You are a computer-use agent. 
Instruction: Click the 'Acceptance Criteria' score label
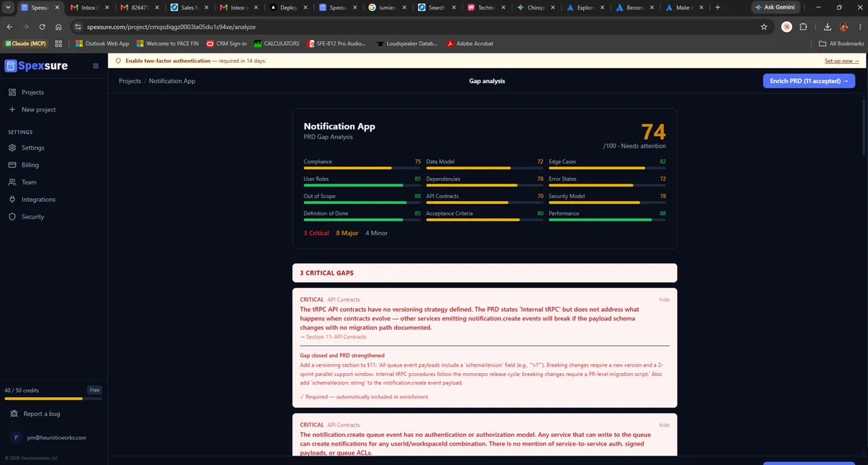[449, 213]
